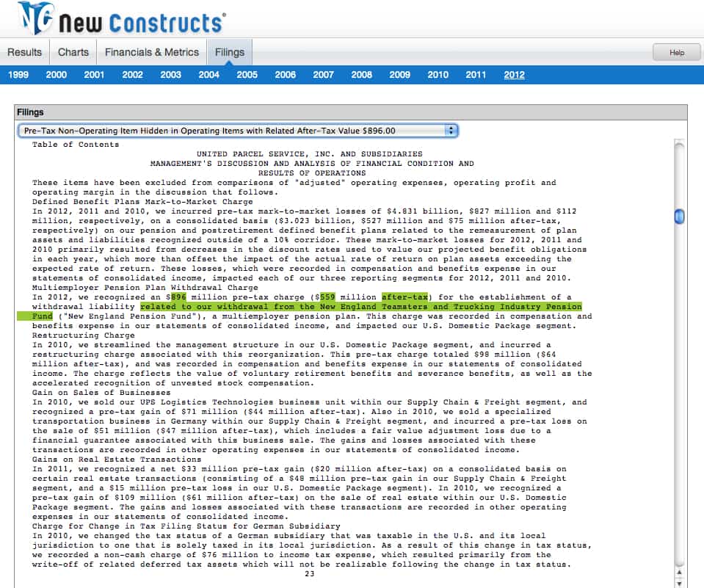Select year 2005 filings
Image resolution: width=704 pixels, height=588 pixels.
click(247, 75)
